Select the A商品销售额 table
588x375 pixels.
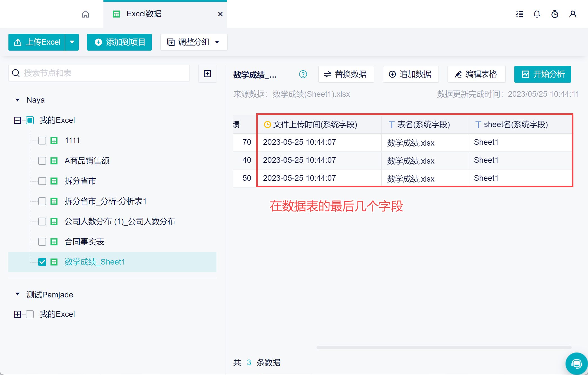[x=87, y=161]
